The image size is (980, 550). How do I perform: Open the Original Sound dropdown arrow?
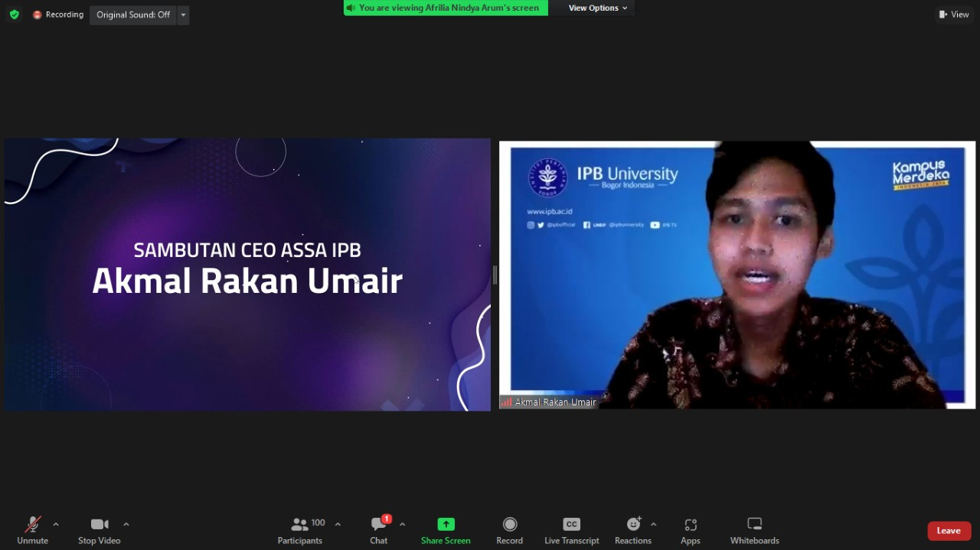coord(183,15)
